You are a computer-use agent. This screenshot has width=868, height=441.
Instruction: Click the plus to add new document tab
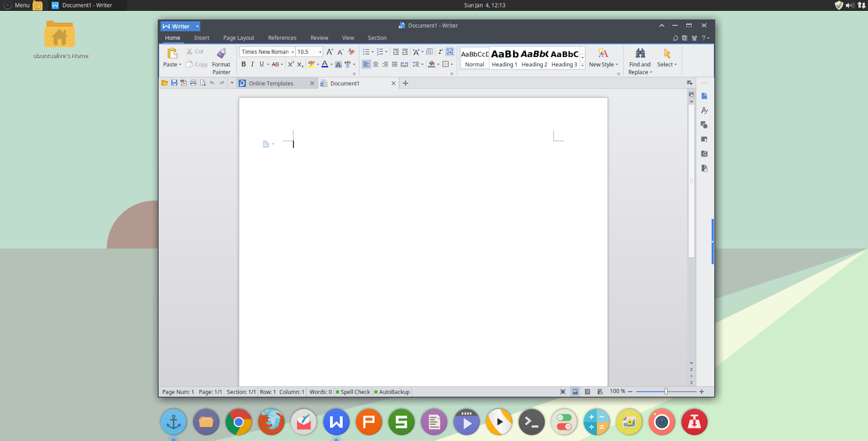pyautogui.click(x=405, y=83)
